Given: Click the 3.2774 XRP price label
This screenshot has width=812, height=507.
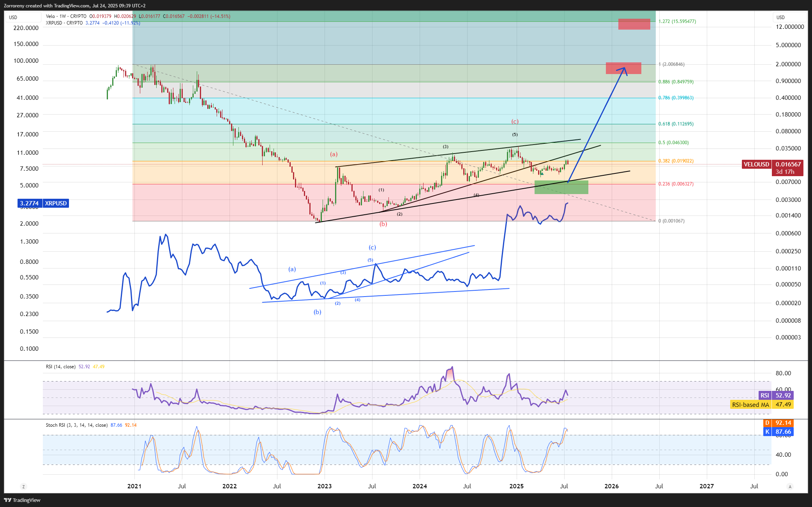Looking at the screenshot, I should [30, 203].
